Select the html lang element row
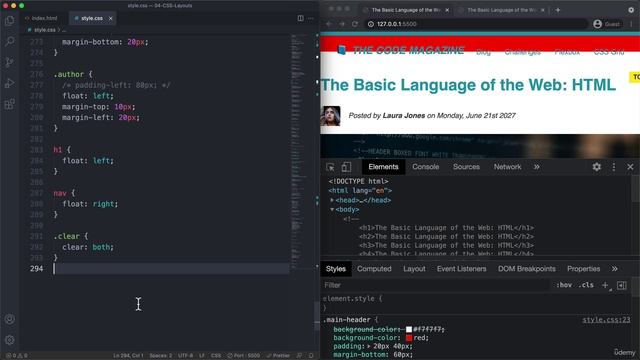Image resolution: width=640 pixels, height=360 pixels. tap(360, 191)
